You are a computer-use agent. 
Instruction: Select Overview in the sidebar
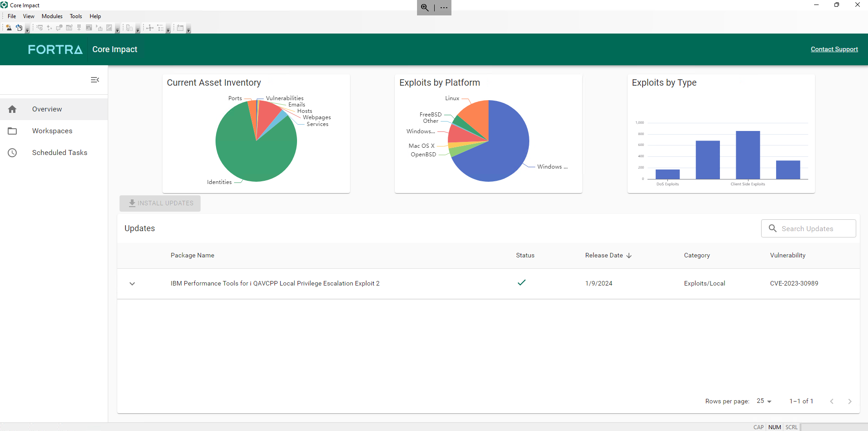point(54,109)
